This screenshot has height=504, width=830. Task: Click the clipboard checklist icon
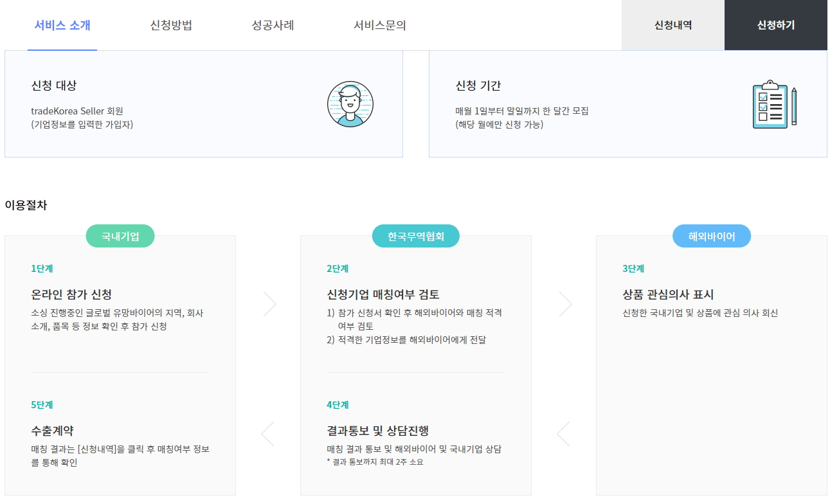tap(775, 104)
